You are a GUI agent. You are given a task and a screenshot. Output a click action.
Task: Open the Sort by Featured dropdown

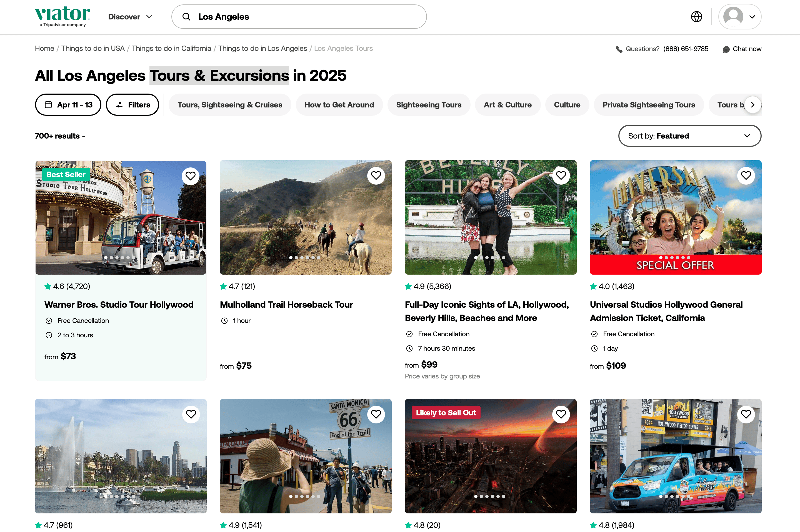click(x=689, y=136)
